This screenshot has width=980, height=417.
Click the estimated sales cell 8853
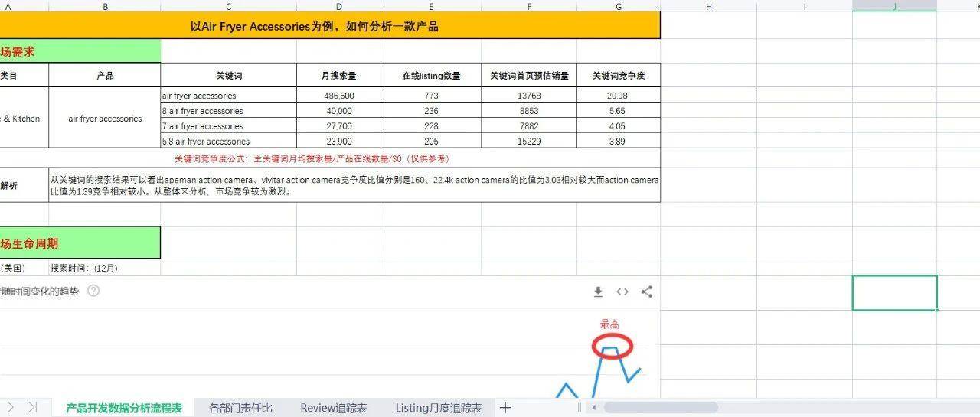click(x=529, y=111)
